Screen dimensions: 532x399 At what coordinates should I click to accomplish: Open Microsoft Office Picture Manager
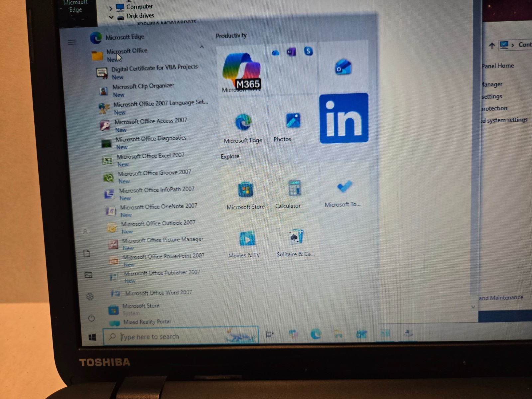pos(156,244)
